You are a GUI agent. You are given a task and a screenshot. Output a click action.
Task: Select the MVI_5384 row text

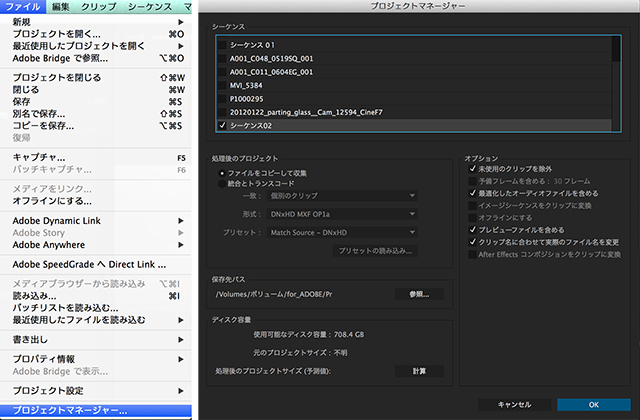point(246,85)
